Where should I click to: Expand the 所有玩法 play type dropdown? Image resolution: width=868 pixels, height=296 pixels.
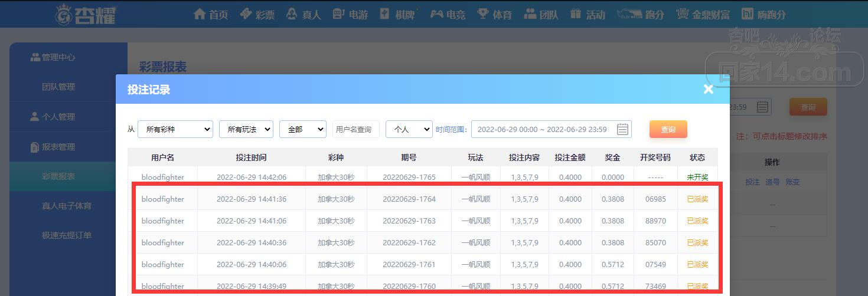246,129
